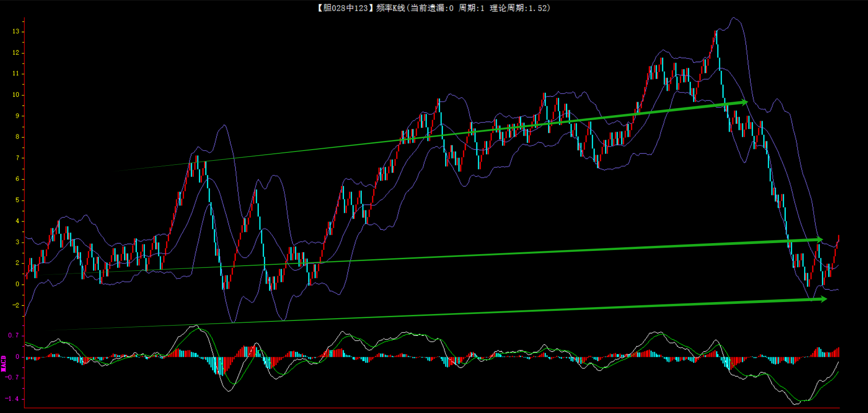Click the highest candlestick peak near 13
Image resolution: width=868 pixels, height=413 pixels.
click(x=716, y=32)
